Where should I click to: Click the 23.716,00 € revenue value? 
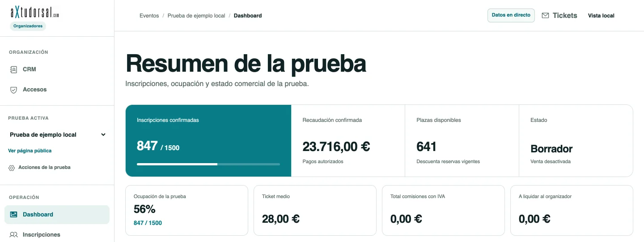coord(336,147)
